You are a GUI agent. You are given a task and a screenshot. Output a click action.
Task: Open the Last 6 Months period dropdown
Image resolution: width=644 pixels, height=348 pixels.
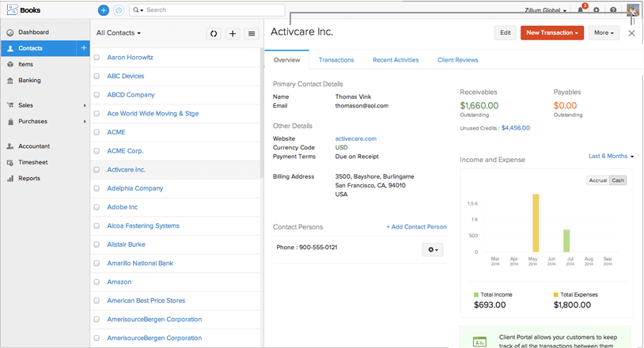click(x=612, y=157)
